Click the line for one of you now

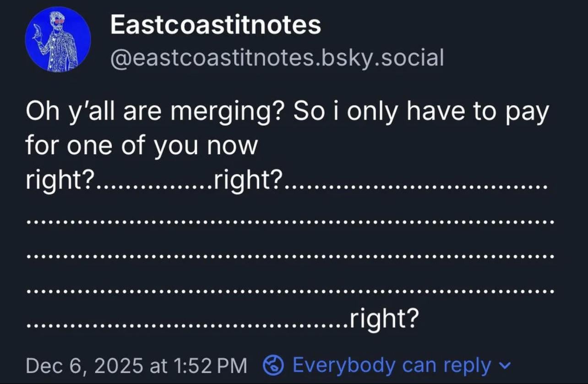pos(142,146)
